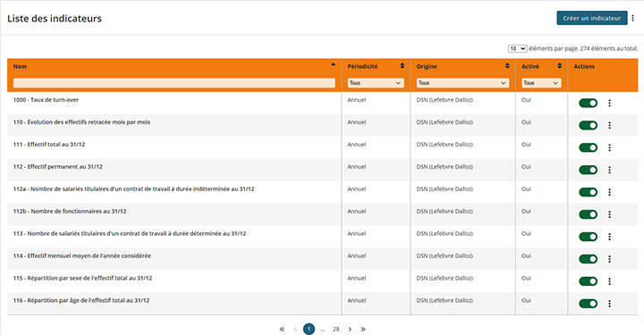
Task: Go to first page of results
Action: (x=282, y=329)
